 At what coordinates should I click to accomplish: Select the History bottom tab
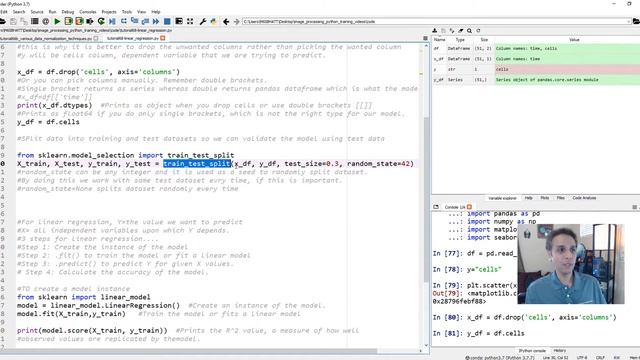tap(559, 351)
